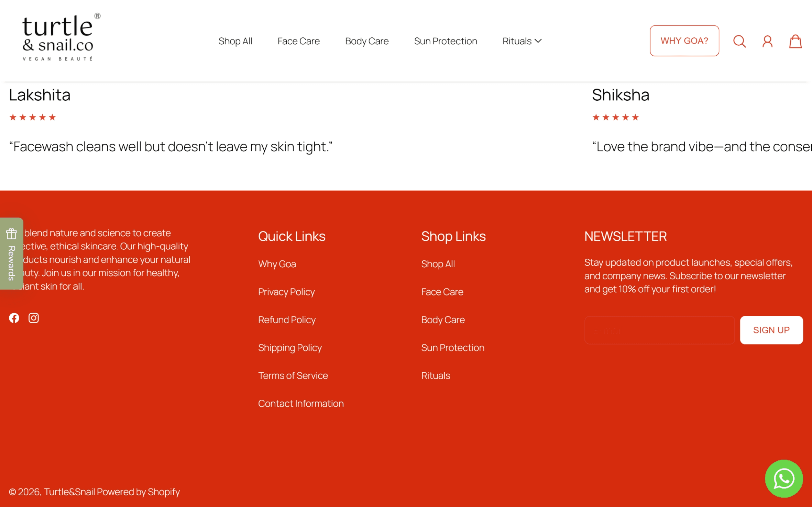
Task: Expand the Rituals dropdown menu
Action: (x=522, y=41)
